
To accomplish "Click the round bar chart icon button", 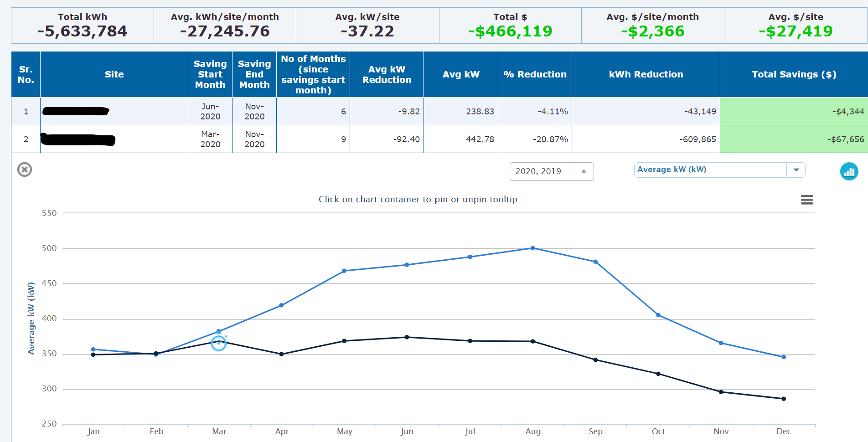I will coord(849,171).
